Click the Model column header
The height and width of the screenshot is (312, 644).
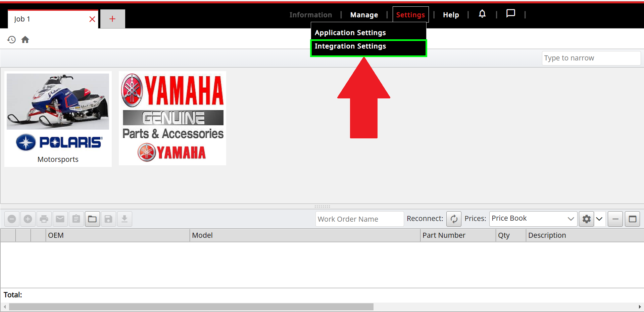[305, 235]
